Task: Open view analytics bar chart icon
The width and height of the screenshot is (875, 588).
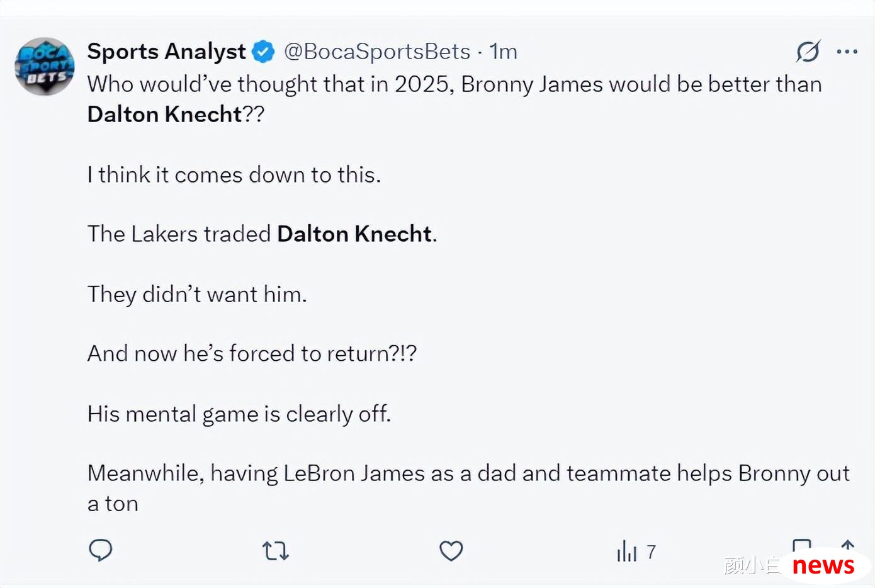Action: (x=627, y=551)
